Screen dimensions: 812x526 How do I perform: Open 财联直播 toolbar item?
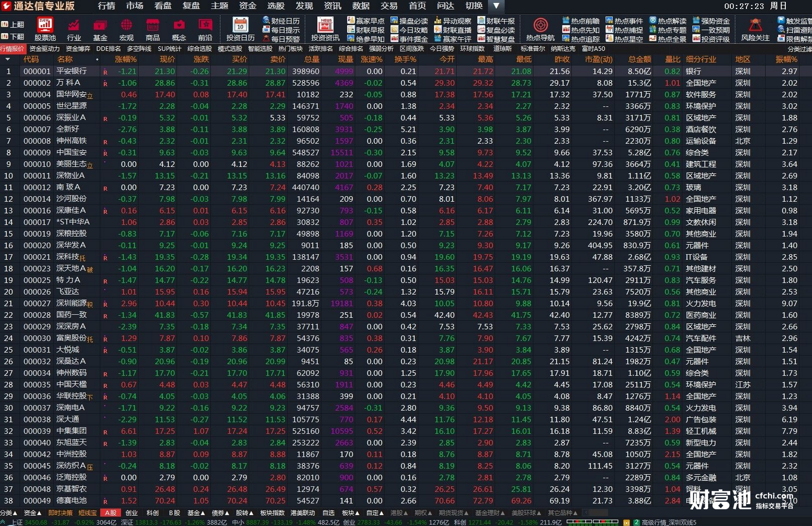tap(453, 30)
